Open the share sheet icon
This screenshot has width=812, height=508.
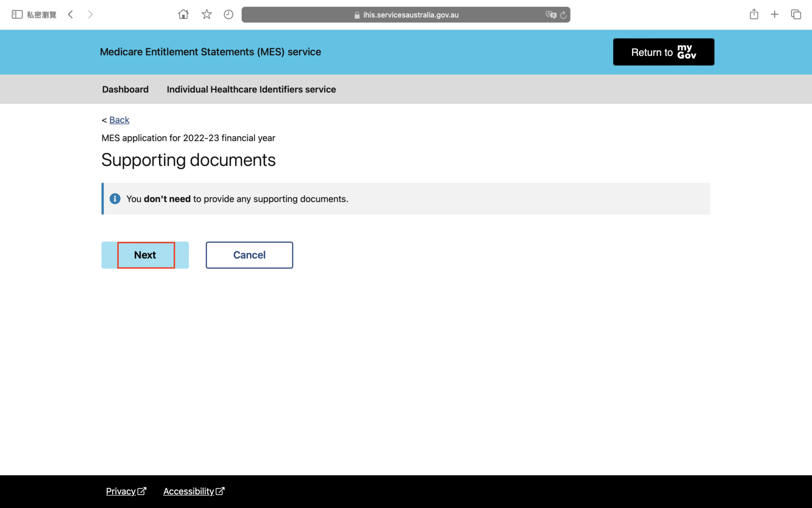[754, 15]
